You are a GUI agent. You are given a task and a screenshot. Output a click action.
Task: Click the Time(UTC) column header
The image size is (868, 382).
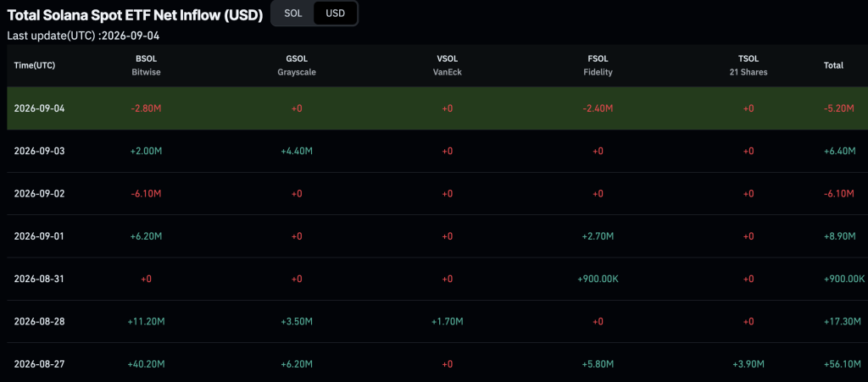[34, 65]
